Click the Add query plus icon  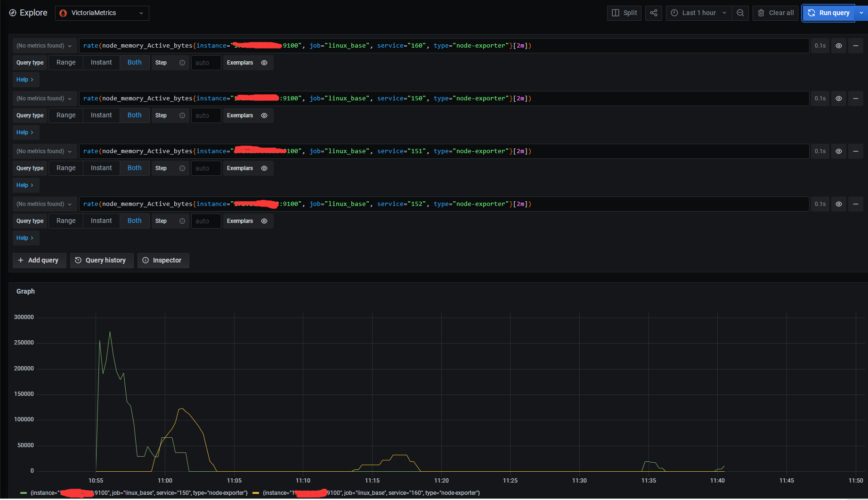pyautogui.click(x=39, y=260)
